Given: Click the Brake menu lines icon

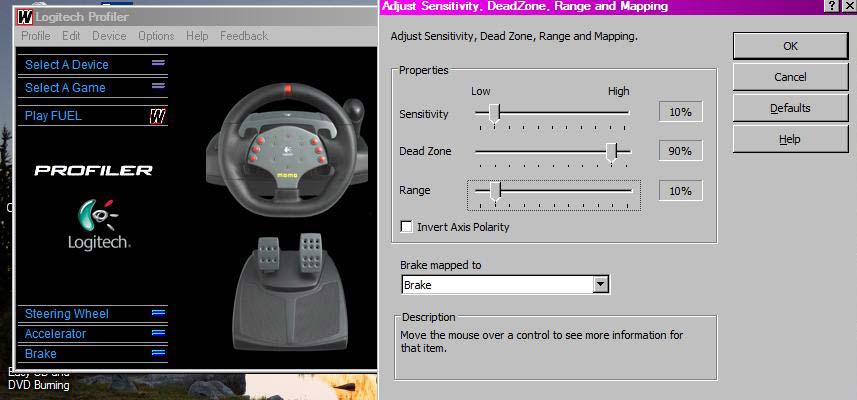Looking at the screenshot, I should [159, 353].
